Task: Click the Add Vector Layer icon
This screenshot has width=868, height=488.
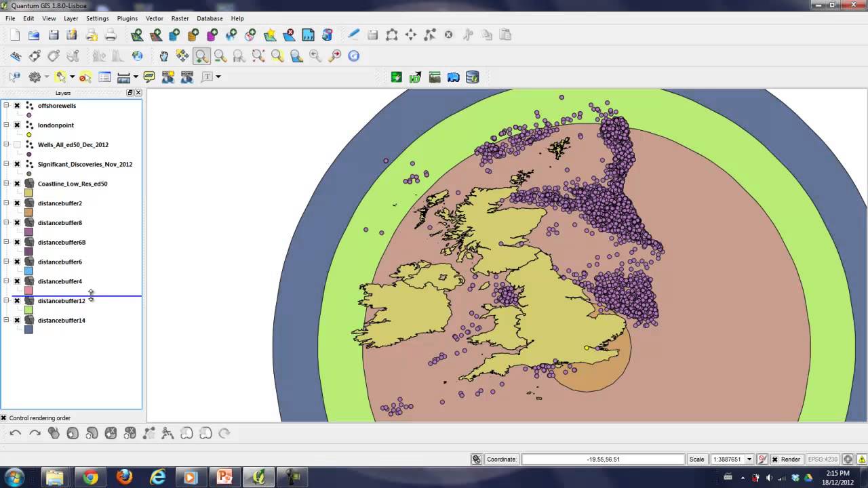Action: (138, 35)
